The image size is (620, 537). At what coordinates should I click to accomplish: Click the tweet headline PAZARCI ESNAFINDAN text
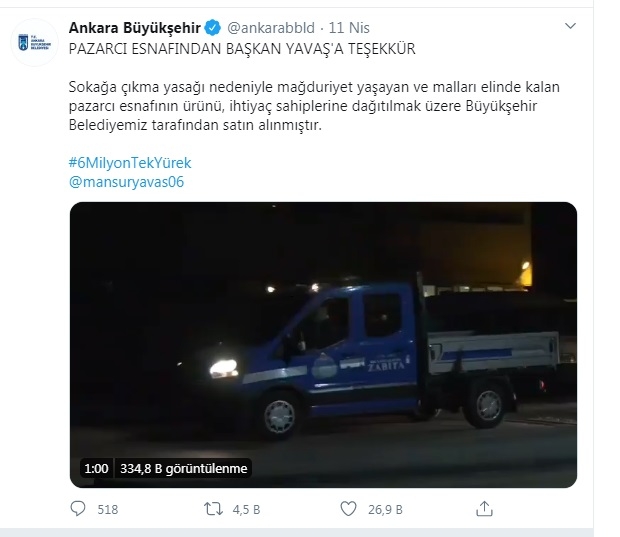pos(242,49)
